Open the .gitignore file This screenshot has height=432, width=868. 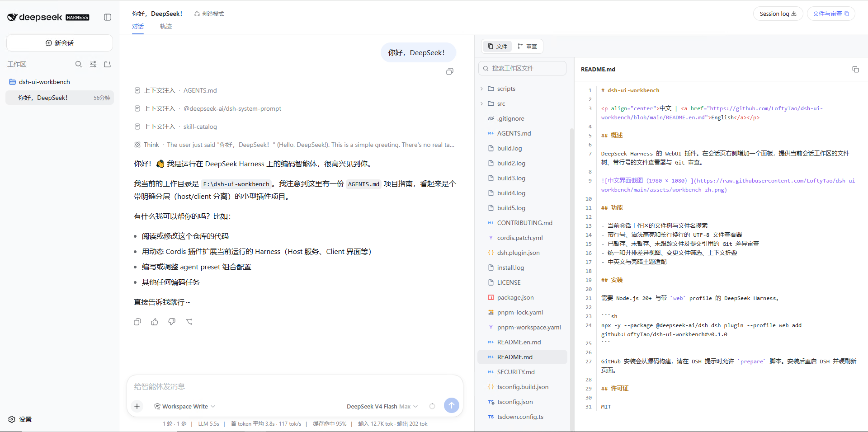tap(522, 118)
